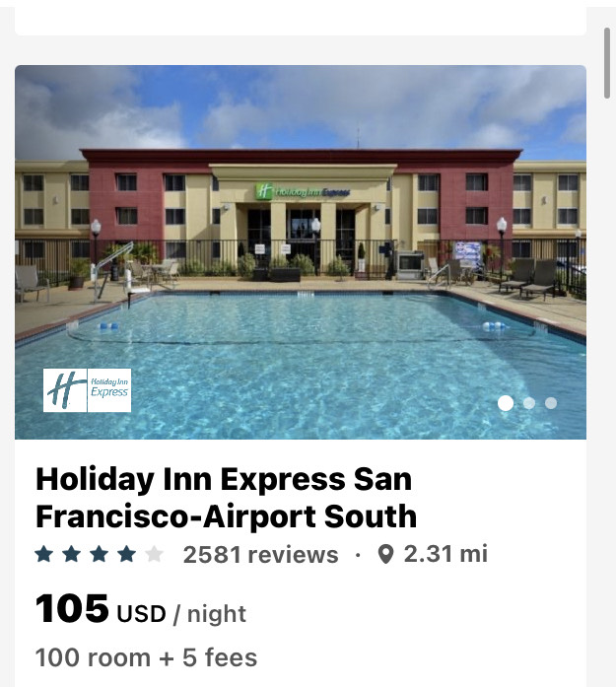616x687 pixels.
Task: Click the third rating star
Action: point(99,554)
